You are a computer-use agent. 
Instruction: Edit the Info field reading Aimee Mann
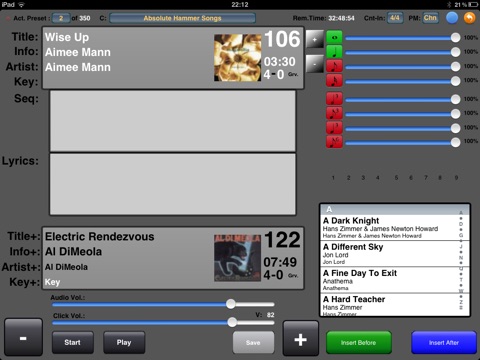[x=78, y=52]
